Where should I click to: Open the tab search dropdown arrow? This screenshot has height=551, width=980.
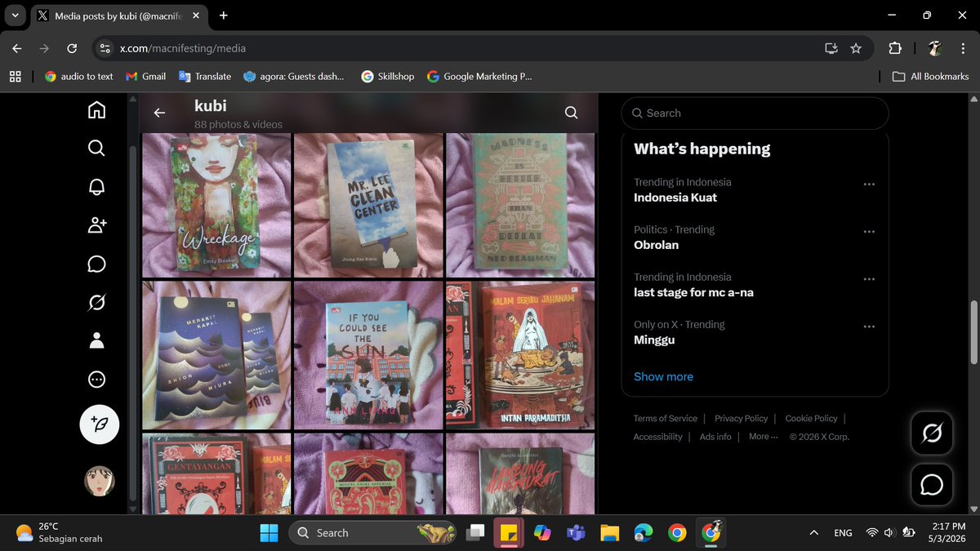pos(15,16)
